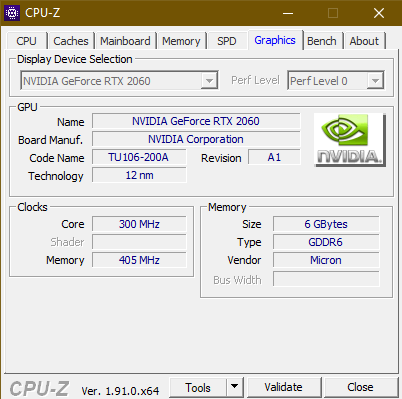Click the NVIDIA logo image
This screenshot has width=402, height=399.
coord(350,140)
